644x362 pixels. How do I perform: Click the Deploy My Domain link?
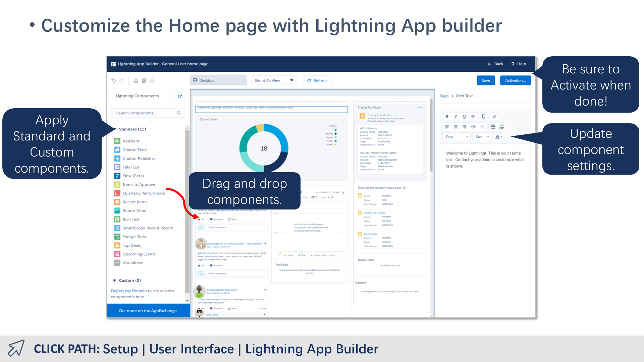coord(129,291)
